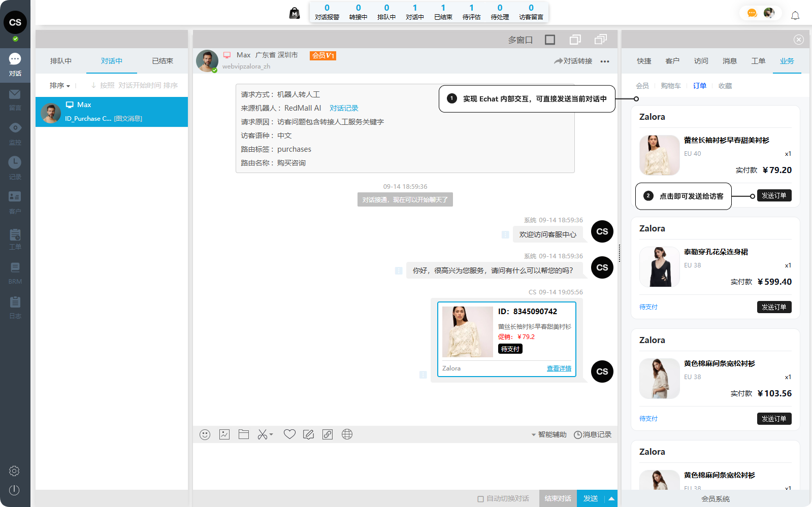Open the notification bell icon
This screenshot has height=507, width=812.
(795, 16)
